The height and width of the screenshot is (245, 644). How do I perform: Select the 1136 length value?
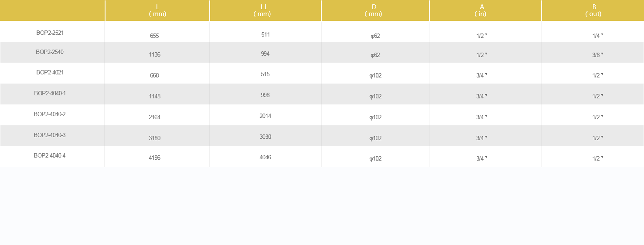154,55
